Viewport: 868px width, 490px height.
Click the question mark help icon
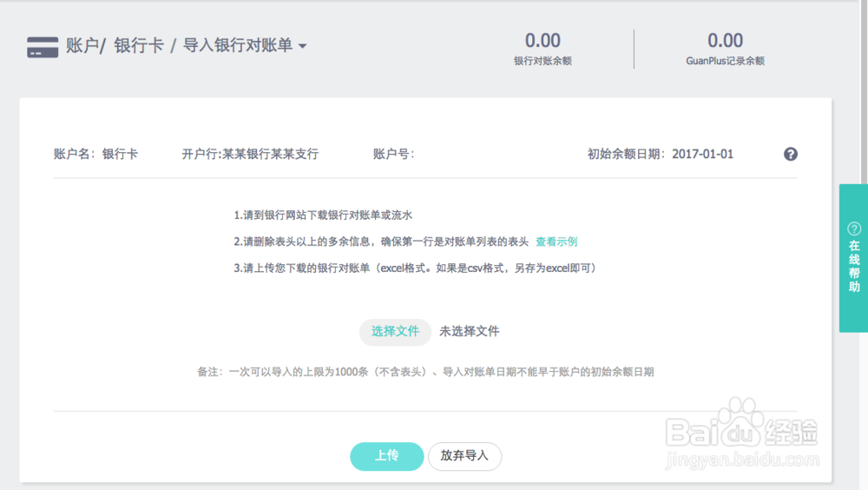pos(790,154)
